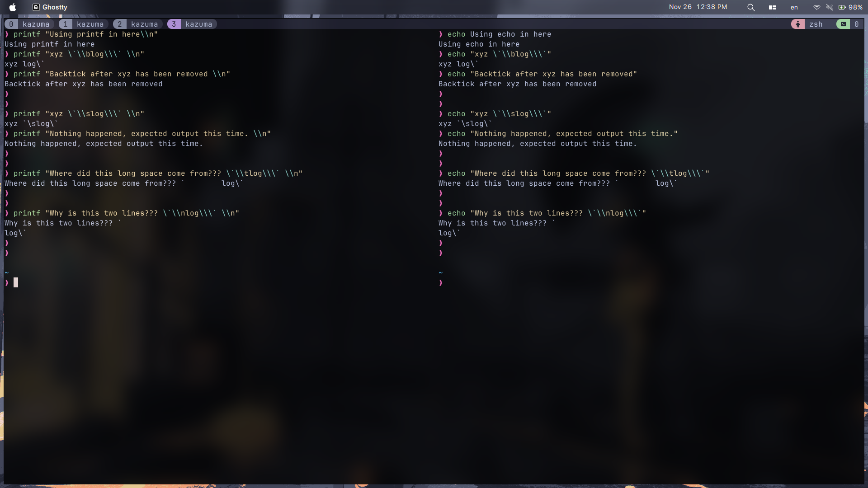The width and height of the screenshot is (868, 488).
Task: Open the battery status icon
Action: click(842, 7)
